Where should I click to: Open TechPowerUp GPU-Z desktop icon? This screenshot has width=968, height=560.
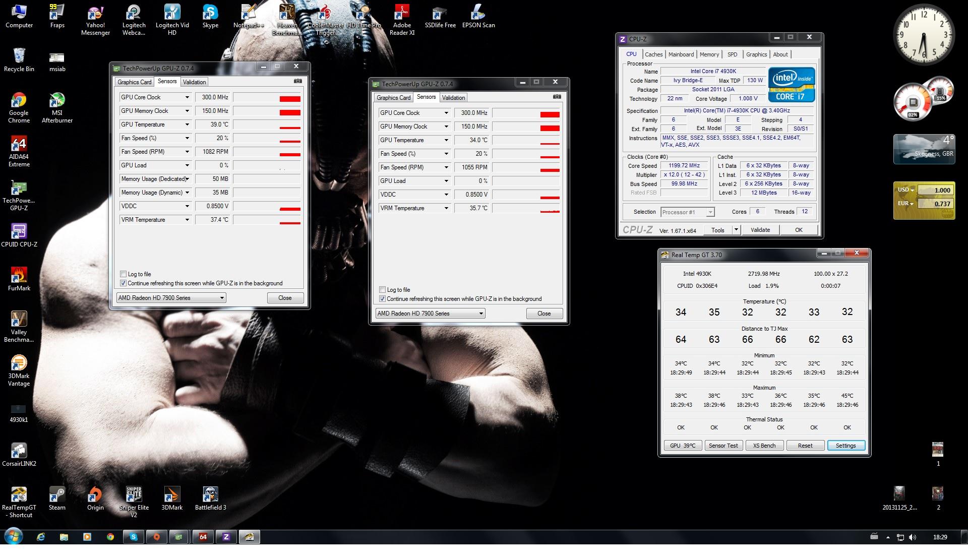coord(19,196)
